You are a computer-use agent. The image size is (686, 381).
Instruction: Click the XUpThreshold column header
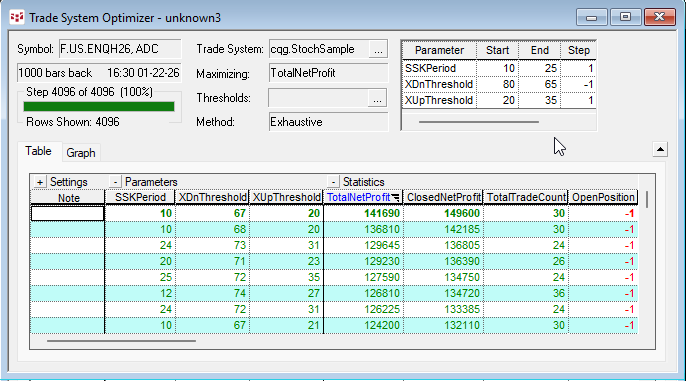pyautogui.click(x=287, y=197)
